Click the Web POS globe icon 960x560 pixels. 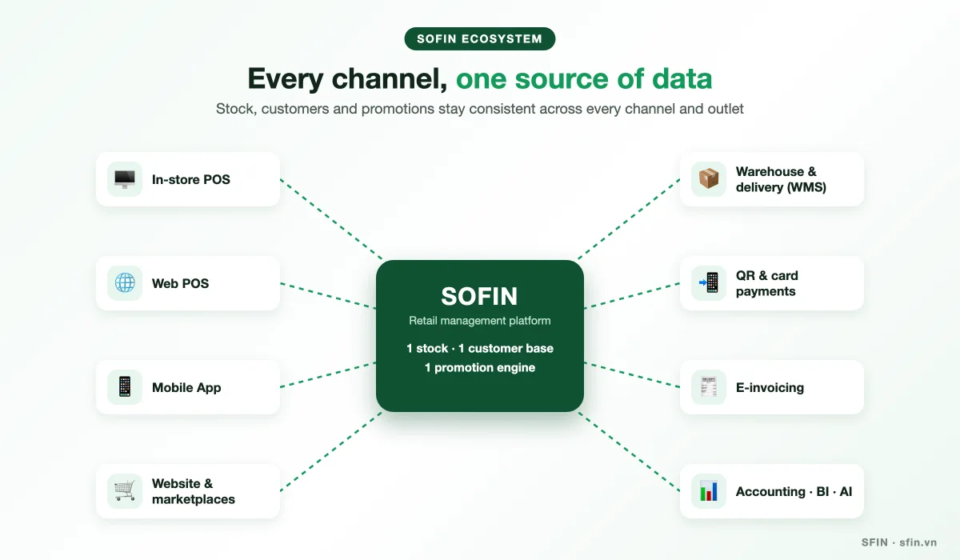tap(125, 283)
